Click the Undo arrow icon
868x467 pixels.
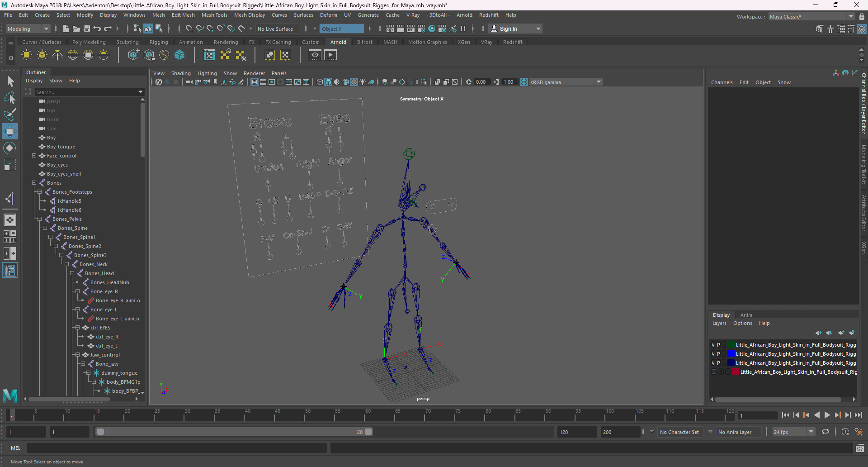97,29
